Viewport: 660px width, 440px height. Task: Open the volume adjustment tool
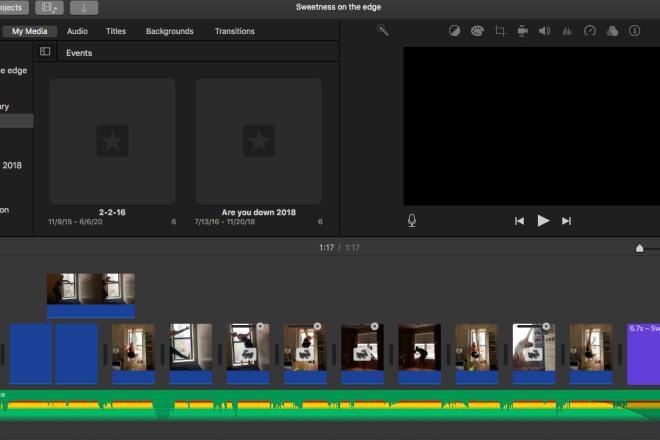[545, 31]
